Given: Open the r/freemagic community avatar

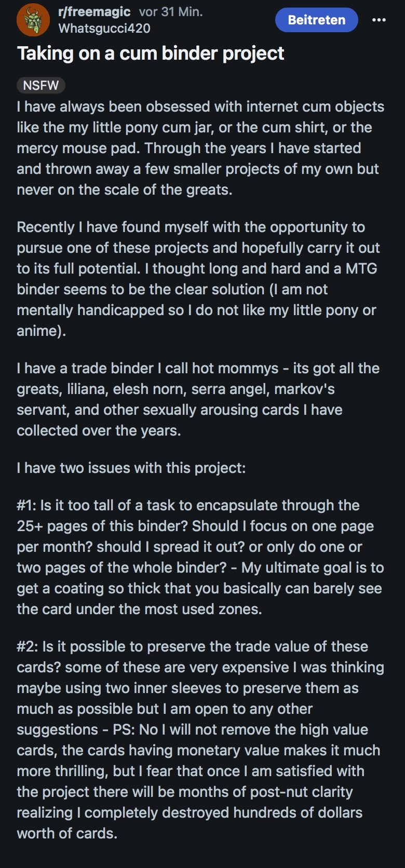Looking at the screenshot, I should click(33, 20).
